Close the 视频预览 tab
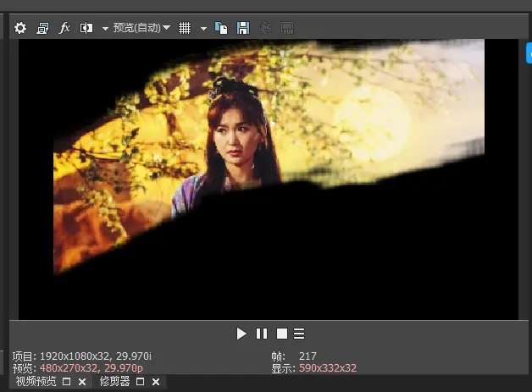 82,382
